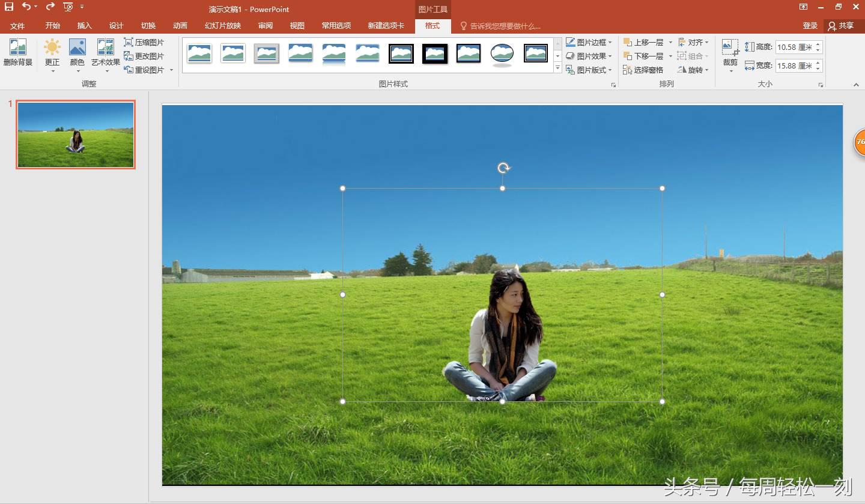The image size is (865, 504).
Task: Open Customize Quick Access Toolbar dropdown
Action: pyautogui.click(x=82, y=7)
